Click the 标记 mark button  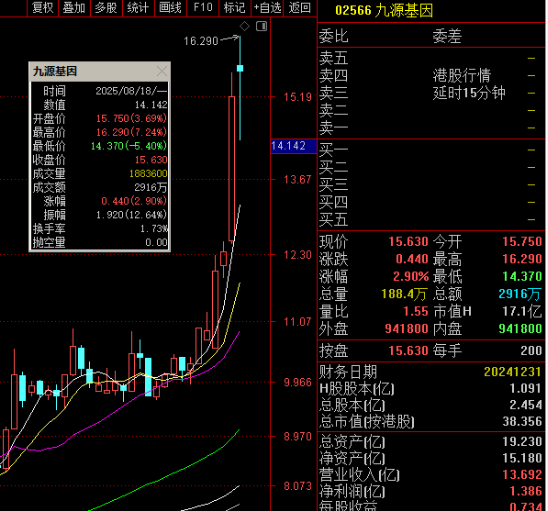point(235,7)
